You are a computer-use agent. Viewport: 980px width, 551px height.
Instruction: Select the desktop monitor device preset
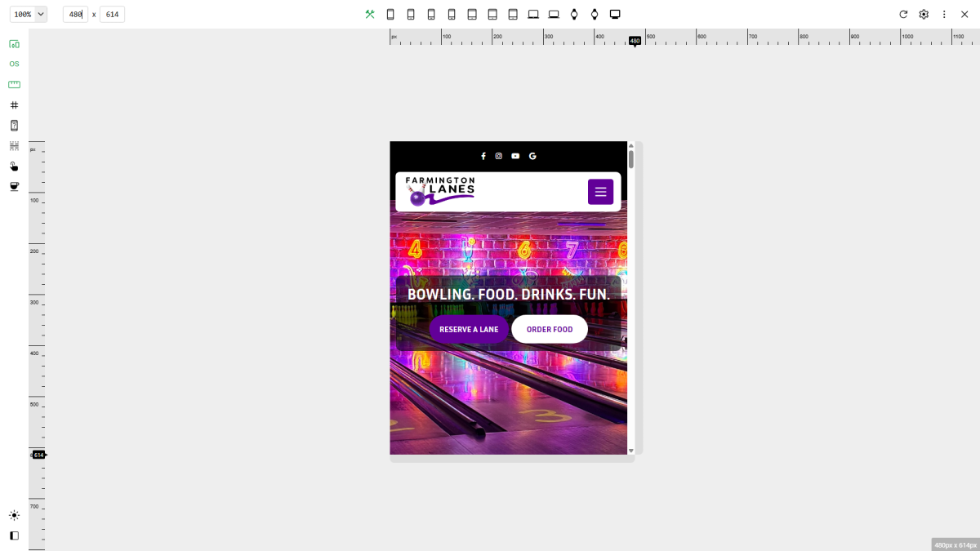(x=615, y=14)
